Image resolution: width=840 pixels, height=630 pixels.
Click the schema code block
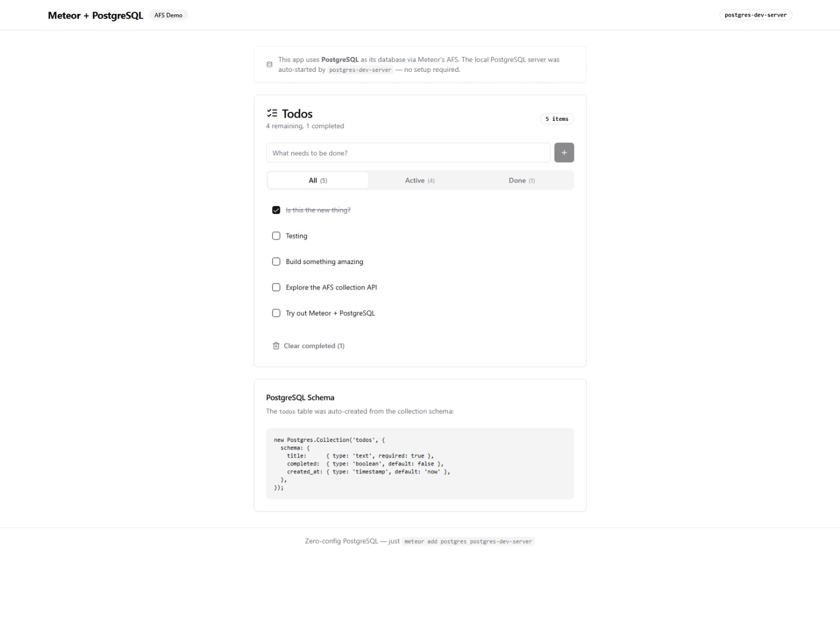420,463
